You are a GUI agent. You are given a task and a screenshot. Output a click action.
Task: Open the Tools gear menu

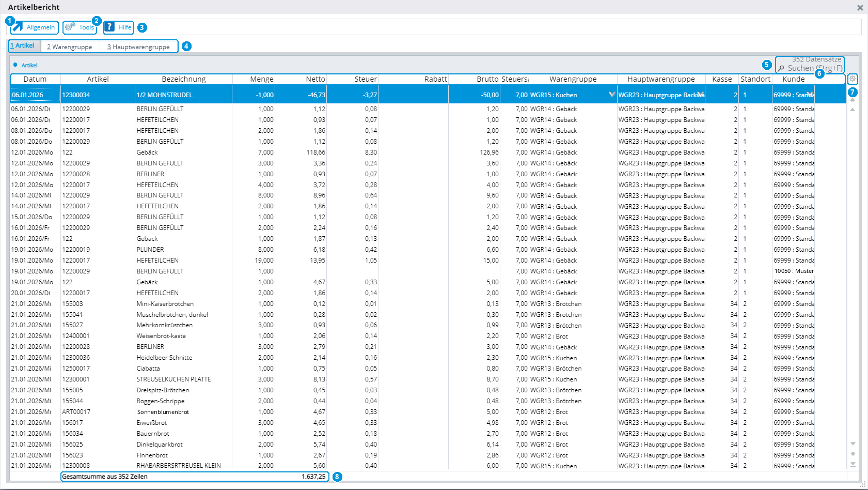[x=80, y=27]
